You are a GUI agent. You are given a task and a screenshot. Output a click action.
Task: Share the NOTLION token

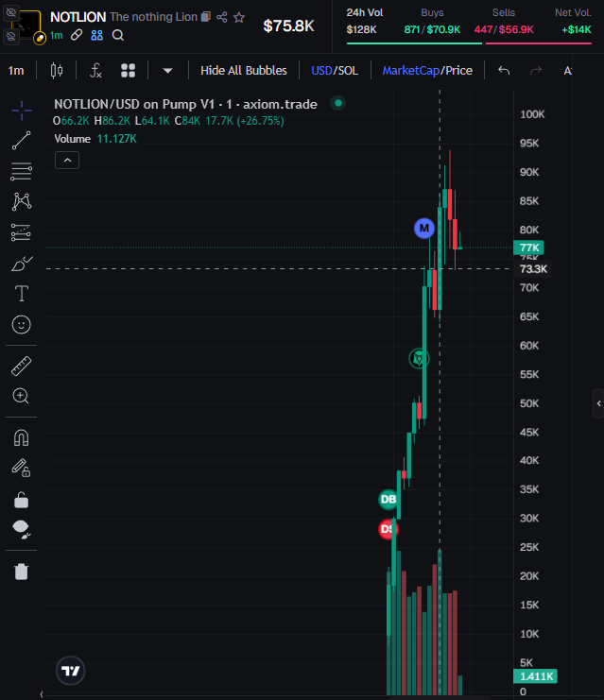[222, 17]
